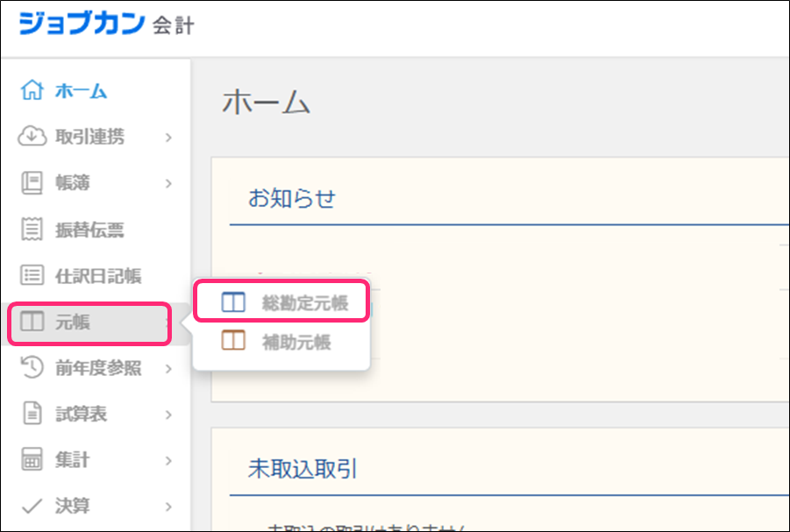Click the 振替伝票 receipt icon
790x532 pixels.
click(x=32, y=230)
